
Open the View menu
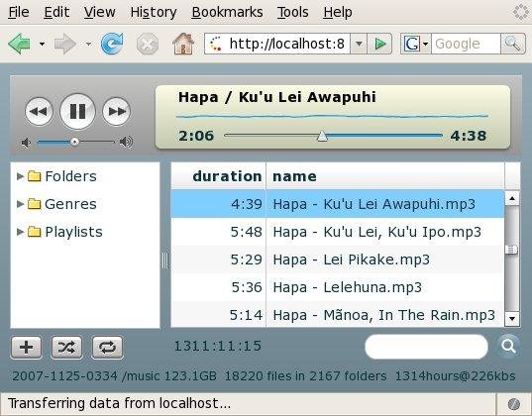coord(100,12)
